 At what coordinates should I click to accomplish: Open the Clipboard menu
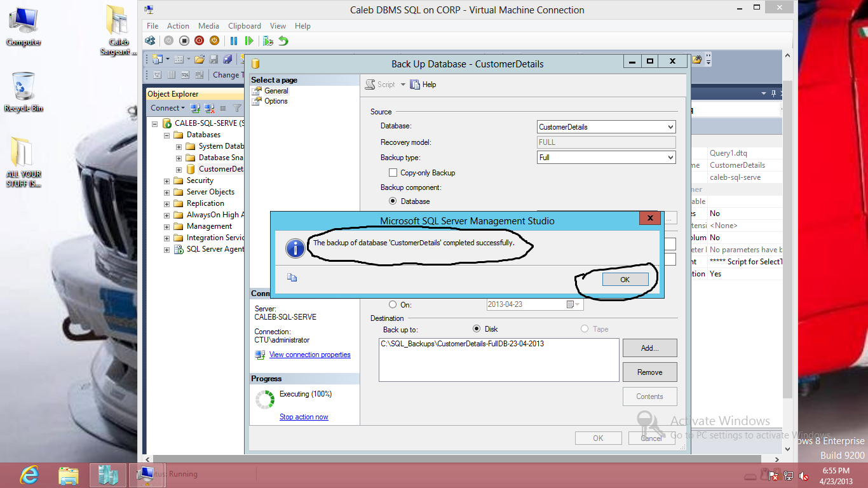tap(245, 26)
